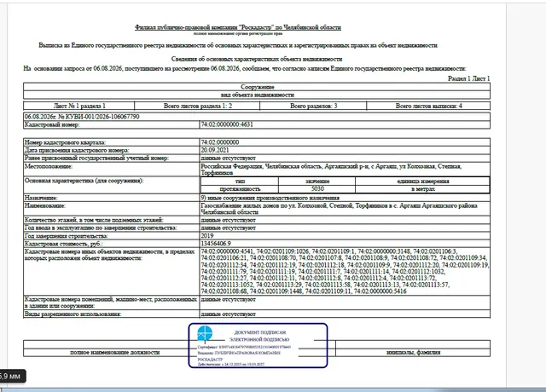Click 'Кадастровые номера помещений, машино-мест' label
This screenshot has height=392, width=546.
110,303
